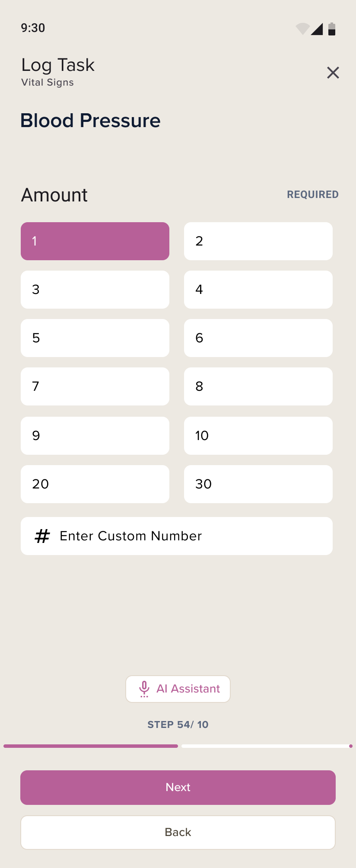The width and height of the screenshot is (356, 868).
Task: Pick amount 10
Action: (x=258, y=436)
